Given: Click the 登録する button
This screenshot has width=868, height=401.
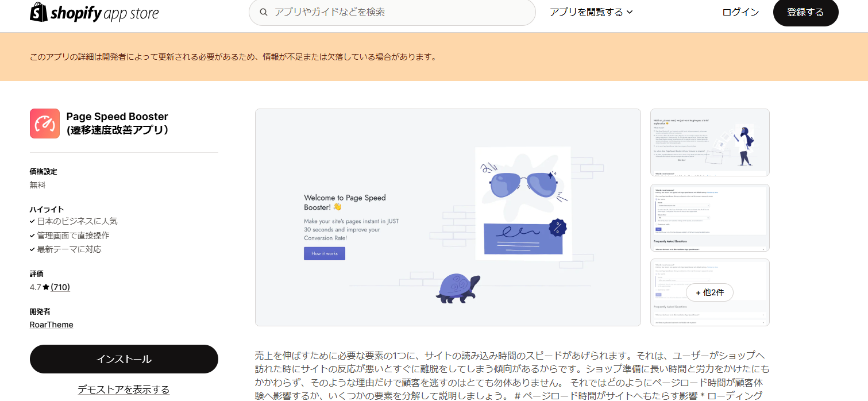Looking at the screenshot, I should coord(805,12).
